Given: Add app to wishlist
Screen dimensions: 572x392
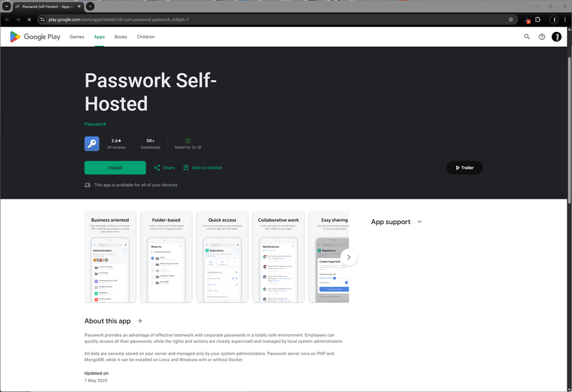Looking at the screenshot, I should pyautogui.click(x=203, y=168).
